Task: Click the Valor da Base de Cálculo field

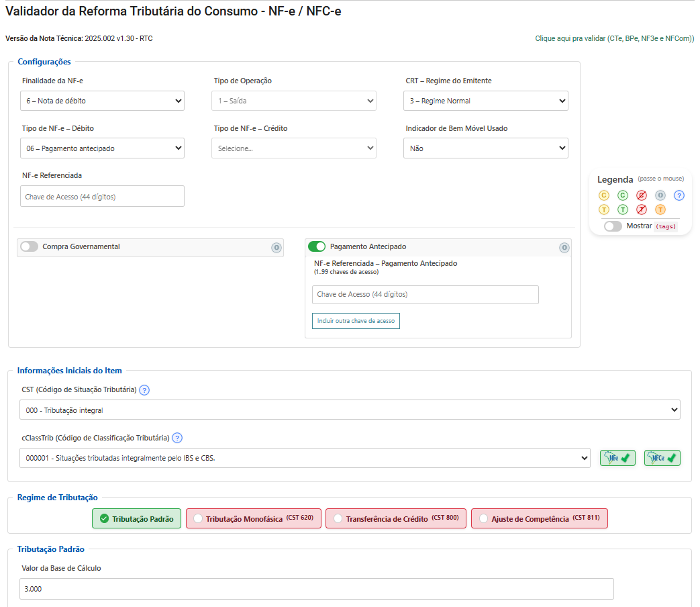Action: coord(317,589)
